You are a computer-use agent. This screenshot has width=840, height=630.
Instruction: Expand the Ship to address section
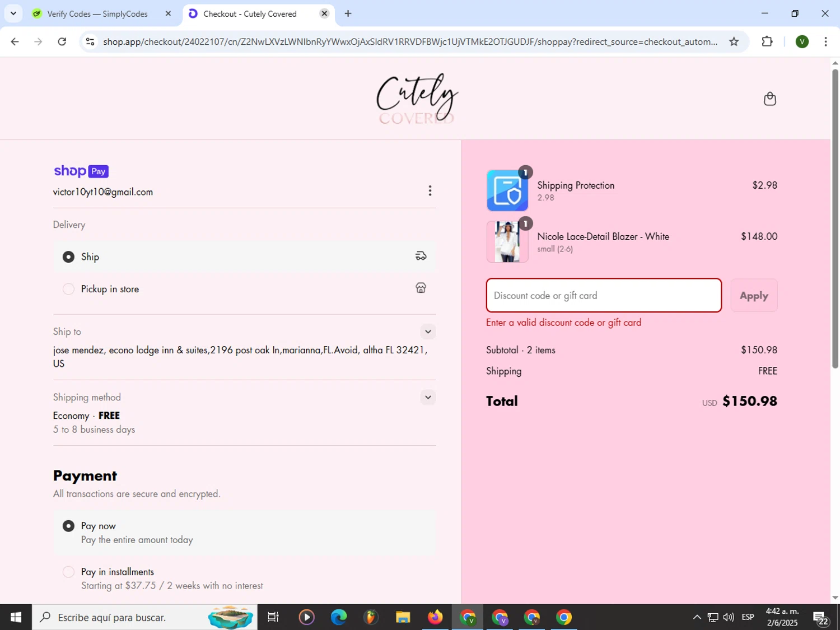coord(428,332)
